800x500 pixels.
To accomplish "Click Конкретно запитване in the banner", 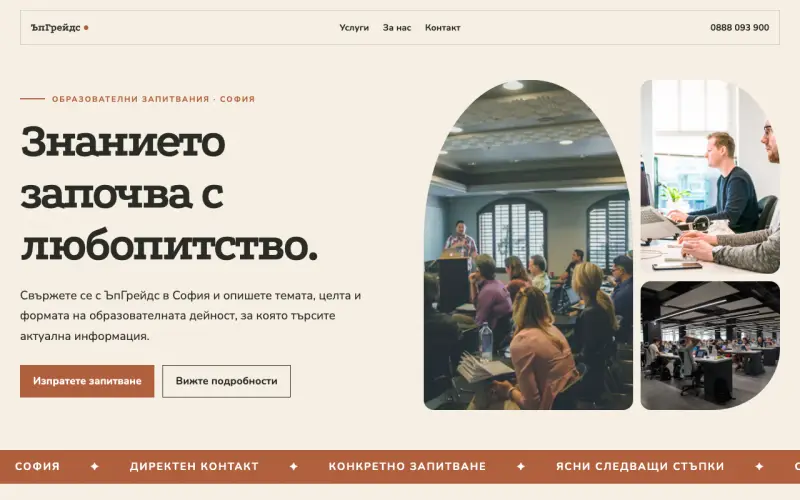I will (407, 466).
